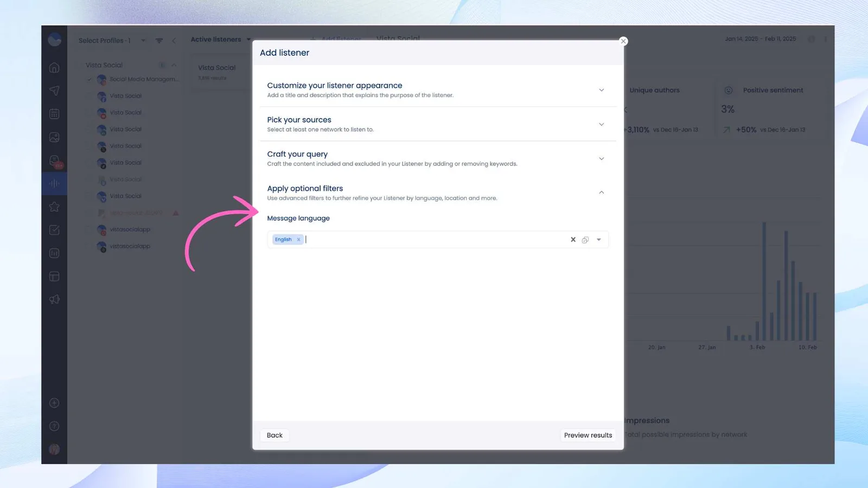Click the Preview results button
The width and height of the screenshot is (868, 488).
tap(588, 435)
